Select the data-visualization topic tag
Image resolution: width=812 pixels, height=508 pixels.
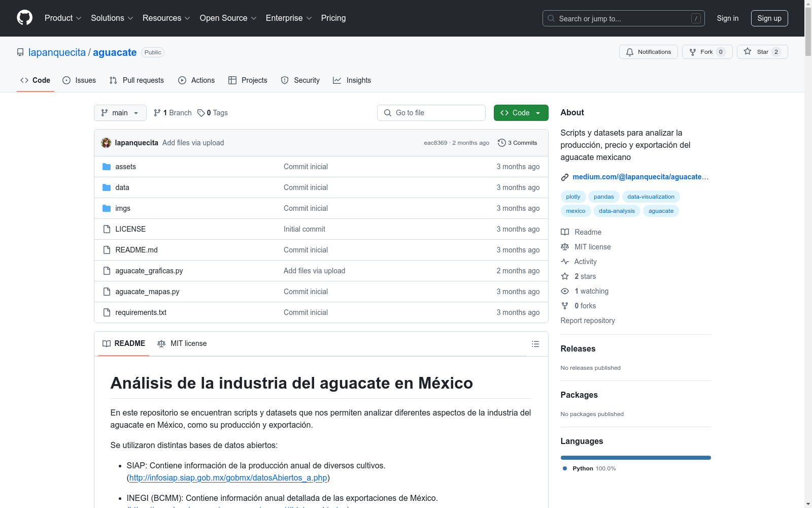click(x=651, y=197)
